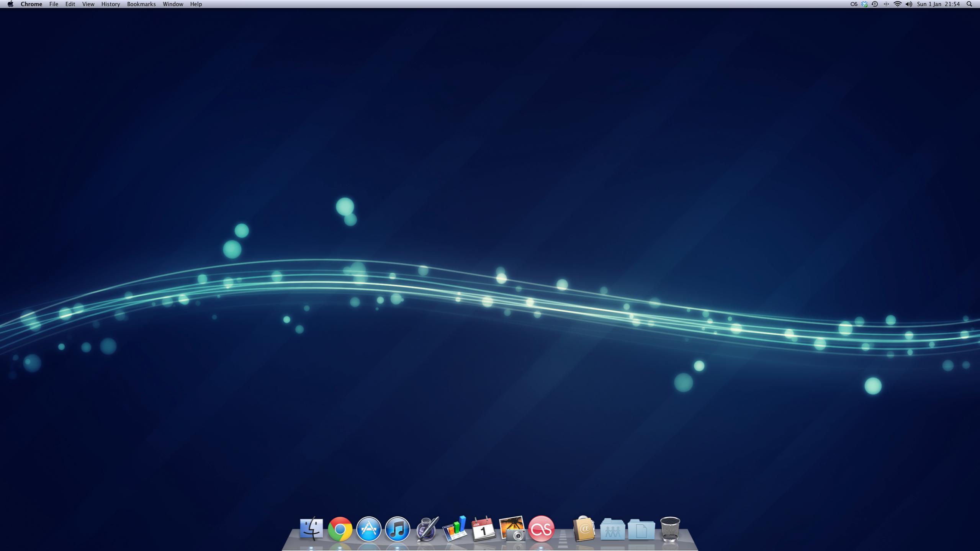Open the File menu
Image resolution: width=980 pixels, height=551 pixels.
pyautogui.click(x=54, y=4)
